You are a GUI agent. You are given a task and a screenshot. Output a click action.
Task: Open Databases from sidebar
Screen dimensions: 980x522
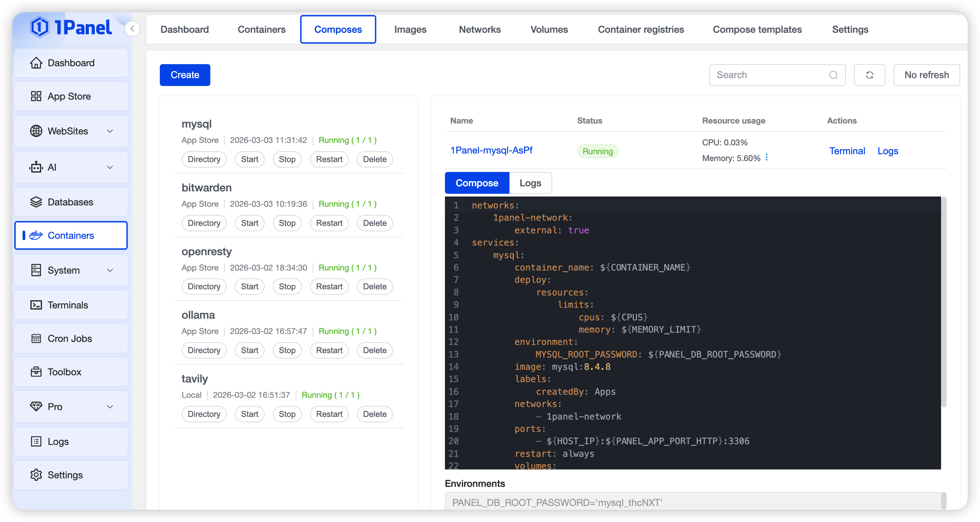coord(71,202)
